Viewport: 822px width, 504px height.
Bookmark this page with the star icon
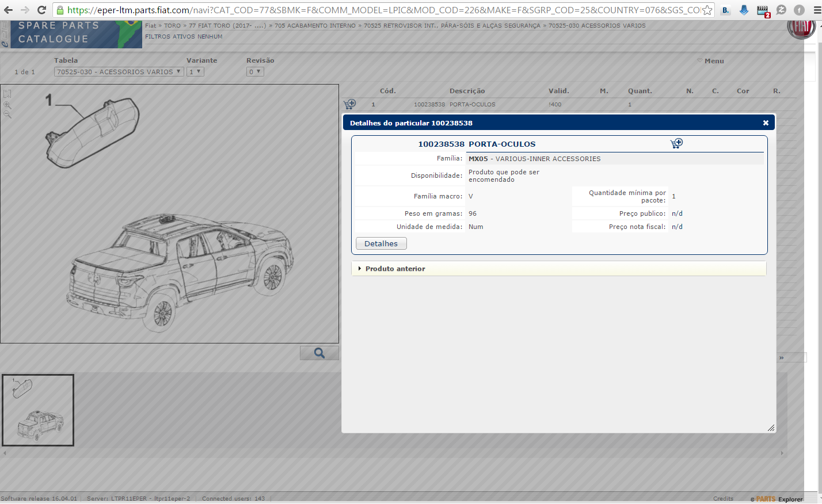click(x=707, y=10)
